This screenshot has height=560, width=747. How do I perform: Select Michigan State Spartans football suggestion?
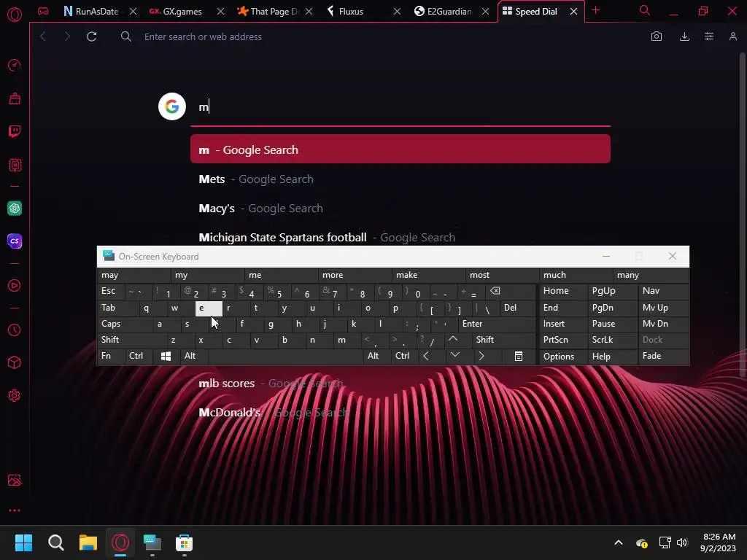[x=400, y=237]
